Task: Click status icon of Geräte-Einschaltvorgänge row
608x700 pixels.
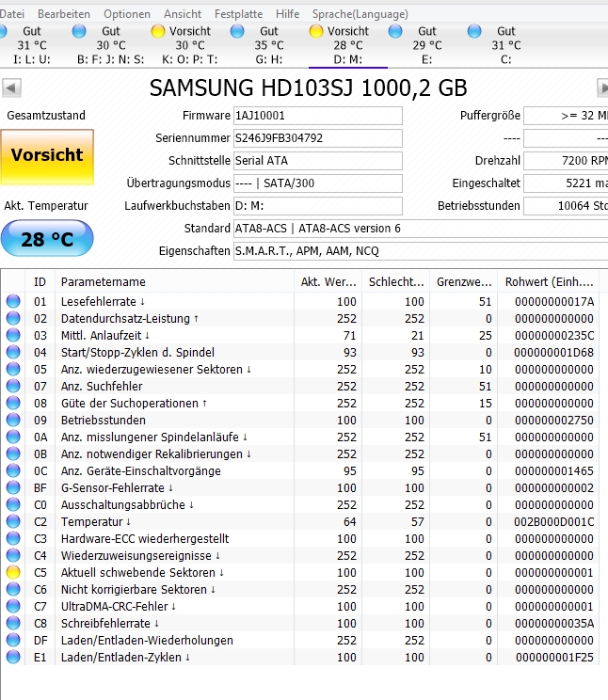Action: (x=13, y=471)
